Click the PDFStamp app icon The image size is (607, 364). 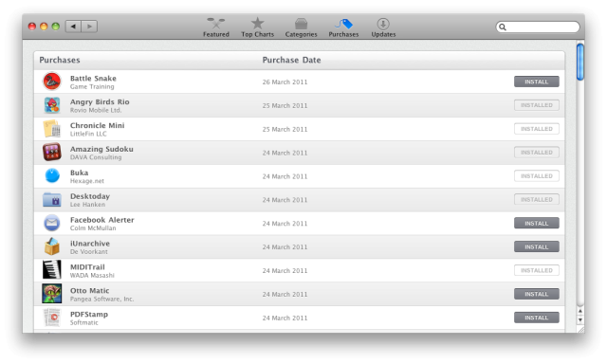(x=52, y=318)
